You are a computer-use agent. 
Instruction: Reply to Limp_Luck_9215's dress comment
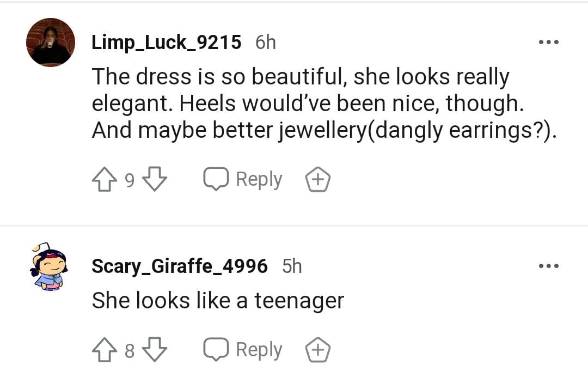243,180
